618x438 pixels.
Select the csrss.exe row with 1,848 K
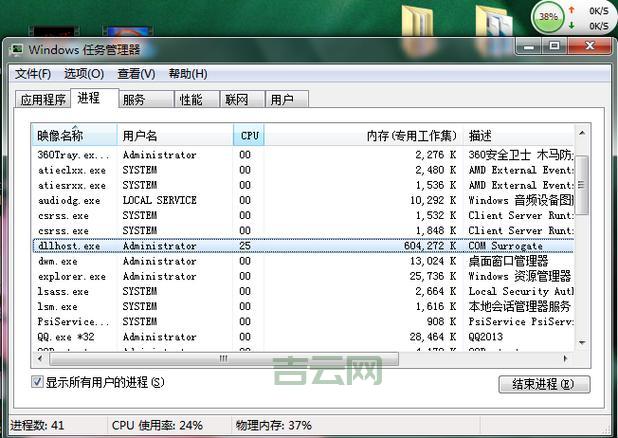303,231
